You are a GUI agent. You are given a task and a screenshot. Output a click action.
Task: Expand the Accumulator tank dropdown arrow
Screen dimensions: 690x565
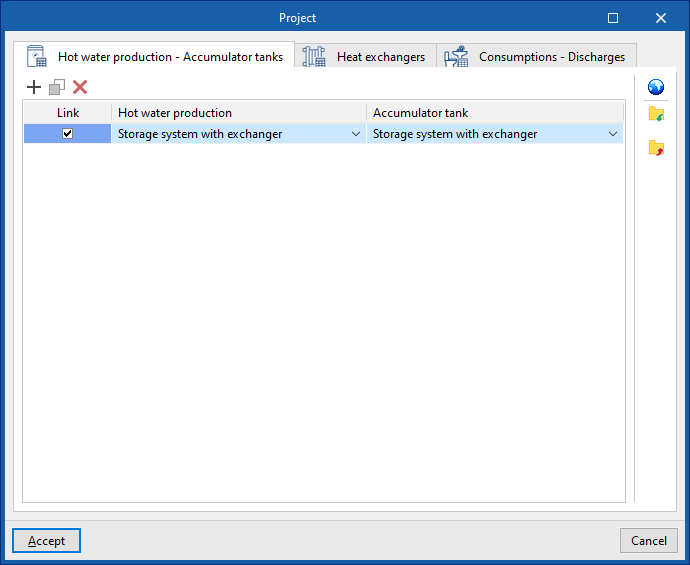coord(613,134)
